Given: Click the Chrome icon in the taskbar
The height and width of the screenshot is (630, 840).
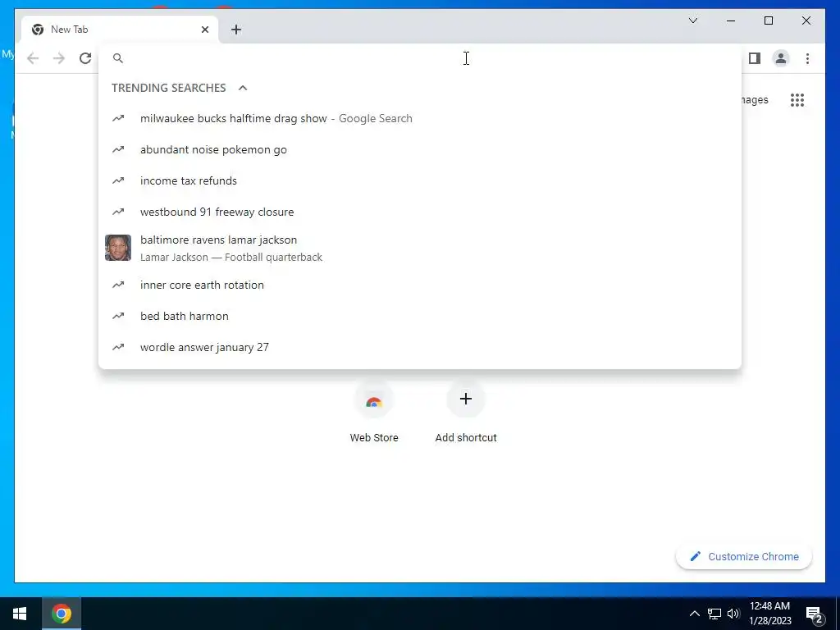Looking at the screenshot, I should pos(62,614).
